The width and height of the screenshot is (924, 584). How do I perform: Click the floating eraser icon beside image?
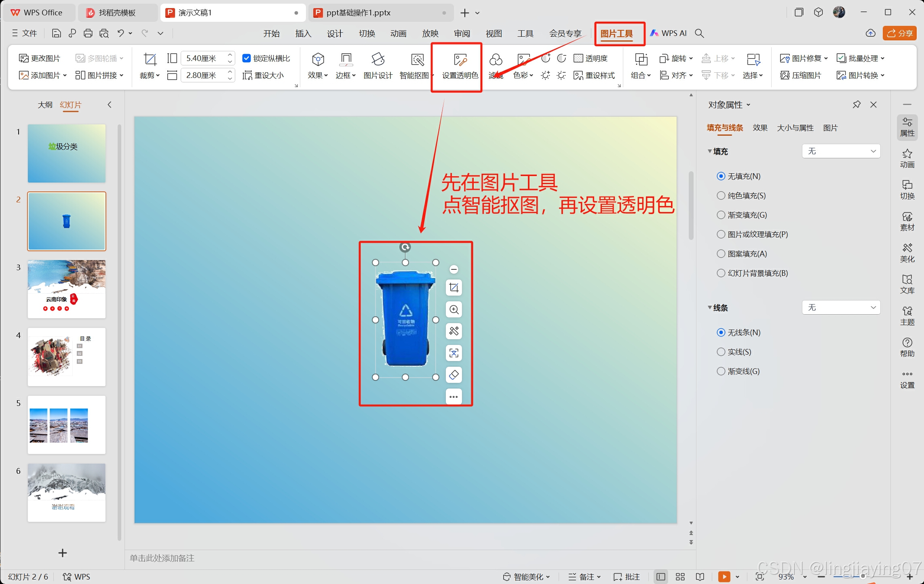[x=454, y=375]
